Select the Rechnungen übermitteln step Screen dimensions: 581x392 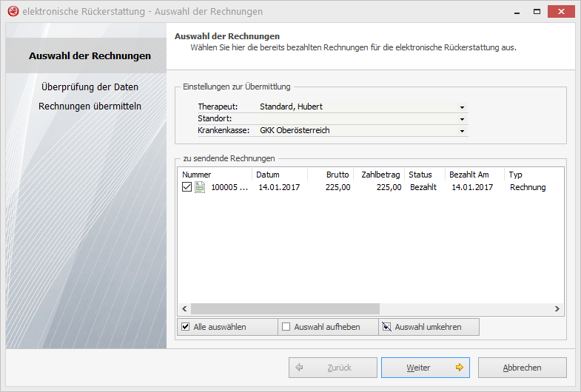click(90, 107)
